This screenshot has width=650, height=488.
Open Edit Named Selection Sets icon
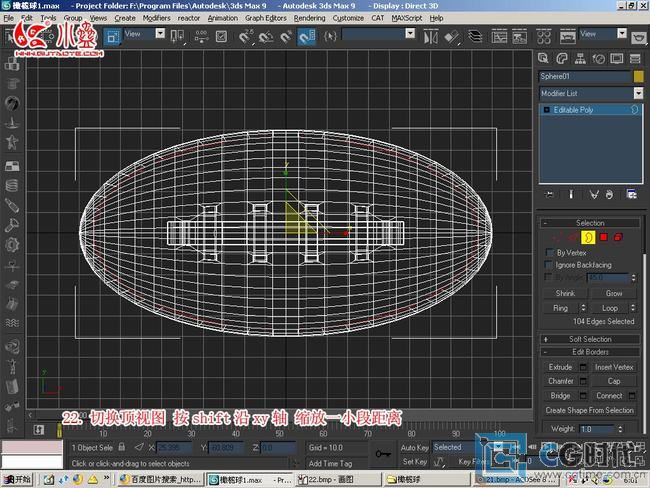click(330, 37)
